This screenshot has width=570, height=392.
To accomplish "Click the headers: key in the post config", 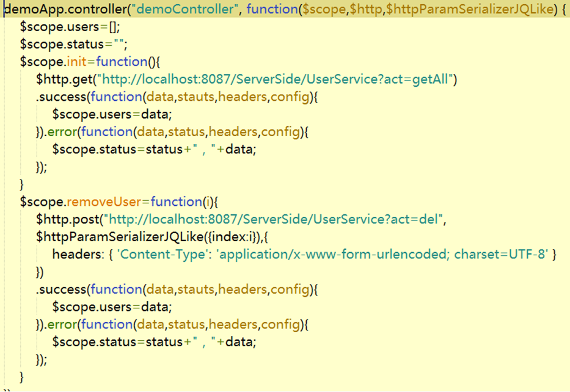I will pos(78,254).
